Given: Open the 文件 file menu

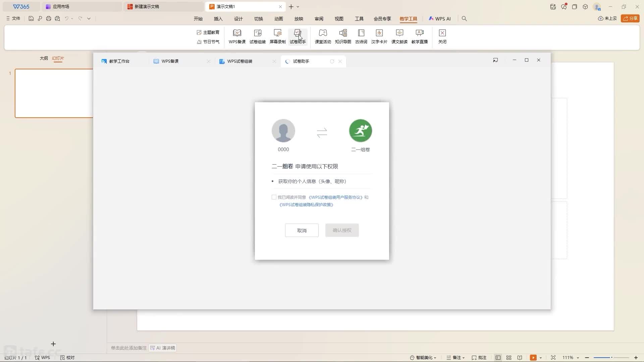Looking at the screenshot, I should [13, 18].
